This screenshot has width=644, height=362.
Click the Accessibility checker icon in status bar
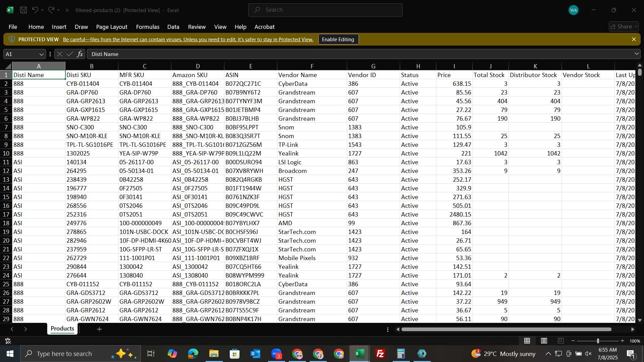(x=8, y=341)
